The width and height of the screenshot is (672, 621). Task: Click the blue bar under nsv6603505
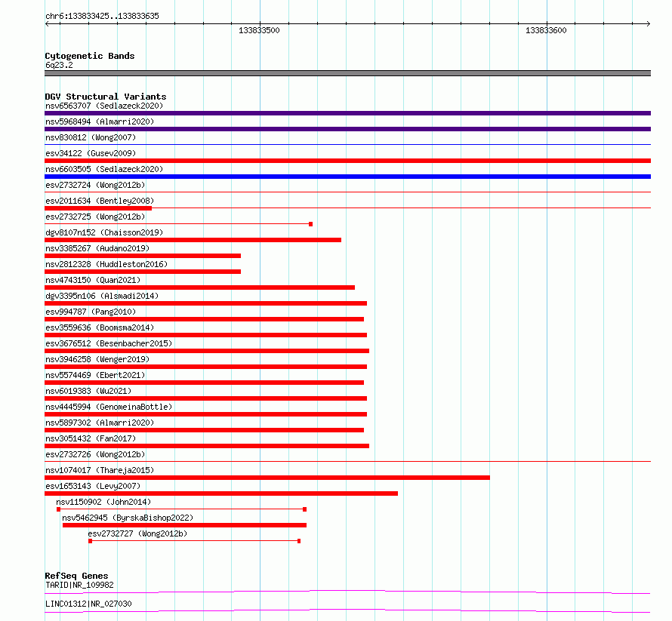(347, 177)
